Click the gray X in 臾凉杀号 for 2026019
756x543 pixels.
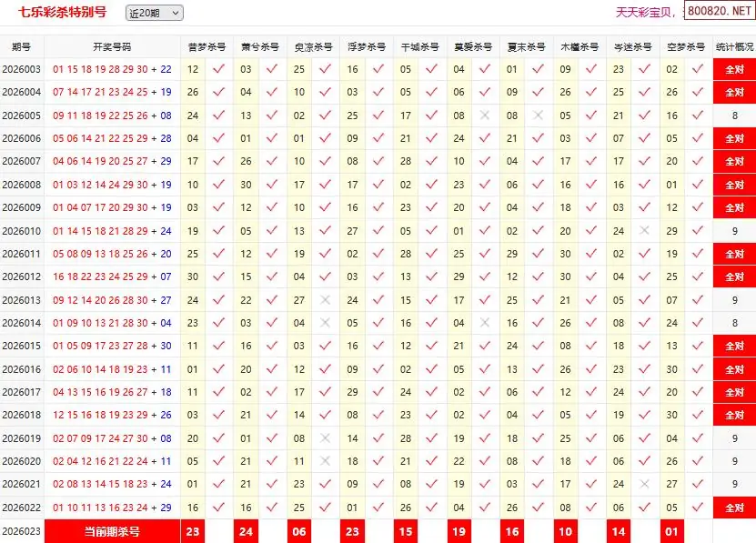tap(325, 438)
